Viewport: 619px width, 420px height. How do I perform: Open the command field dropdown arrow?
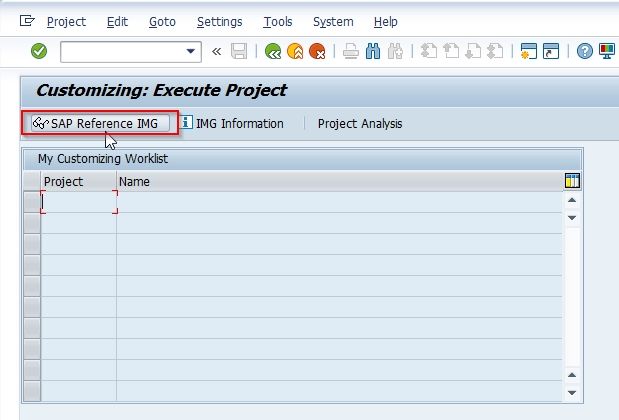click(191, 51)
